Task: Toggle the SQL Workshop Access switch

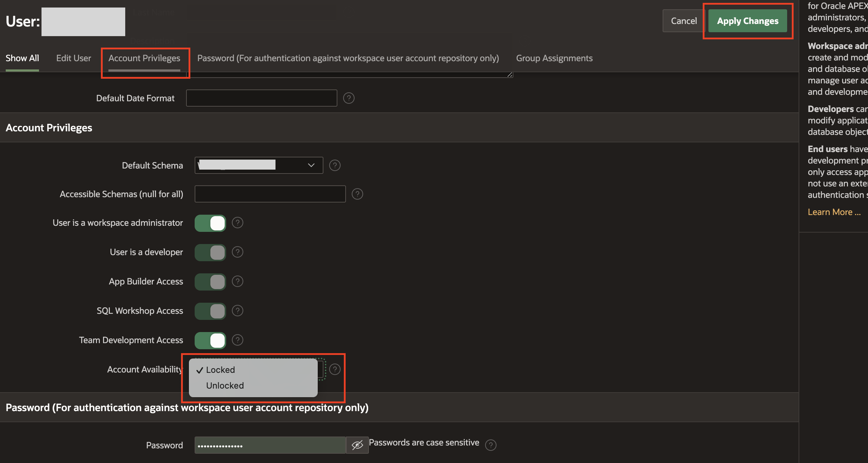Action: click(x=210, y=311)
